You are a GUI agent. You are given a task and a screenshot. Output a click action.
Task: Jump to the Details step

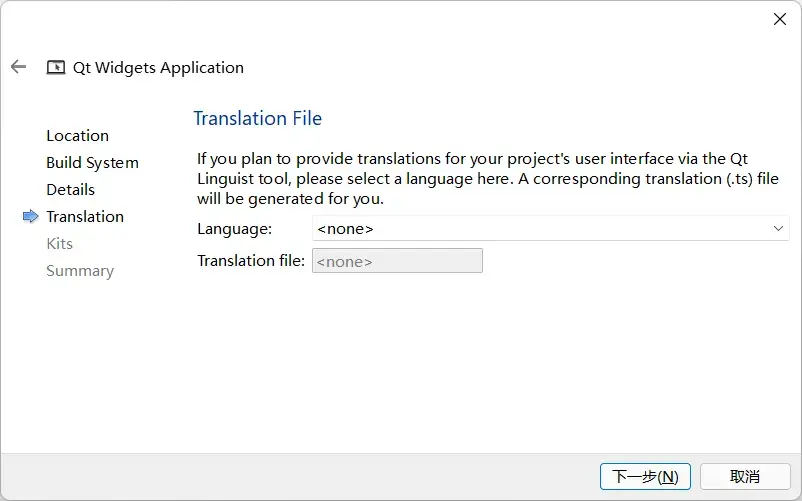[71, 190]
